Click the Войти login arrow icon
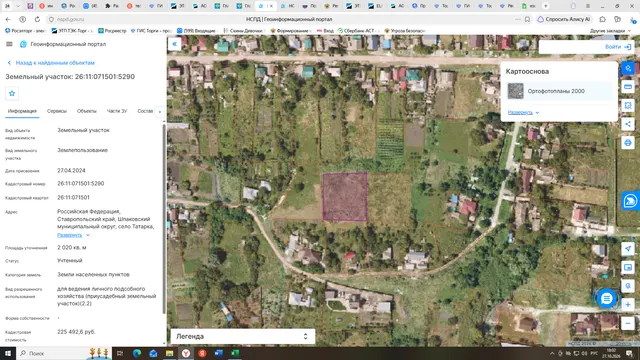The image size is (640, 360). coord(628,47)
